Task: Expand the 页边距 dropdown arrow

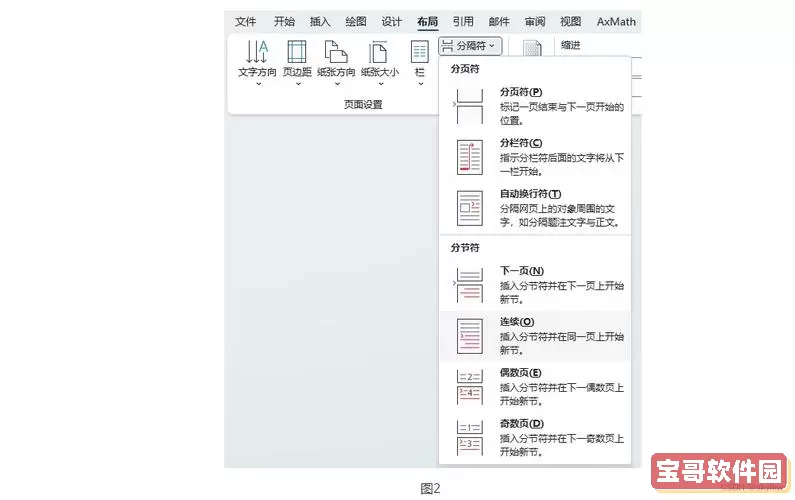Action: point(298,84)
